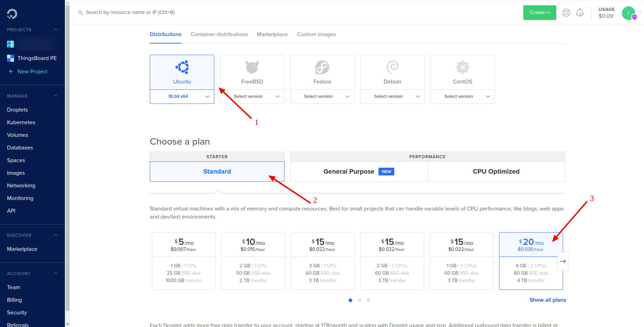Open Ubuntu 18.04 x64 version dropdown

[182, 96]
